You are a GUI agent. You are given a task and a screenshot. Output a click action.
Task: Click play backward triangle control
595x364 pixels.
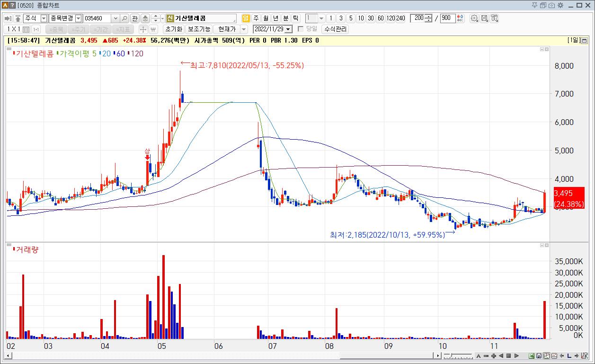click(x=501, y=356)
